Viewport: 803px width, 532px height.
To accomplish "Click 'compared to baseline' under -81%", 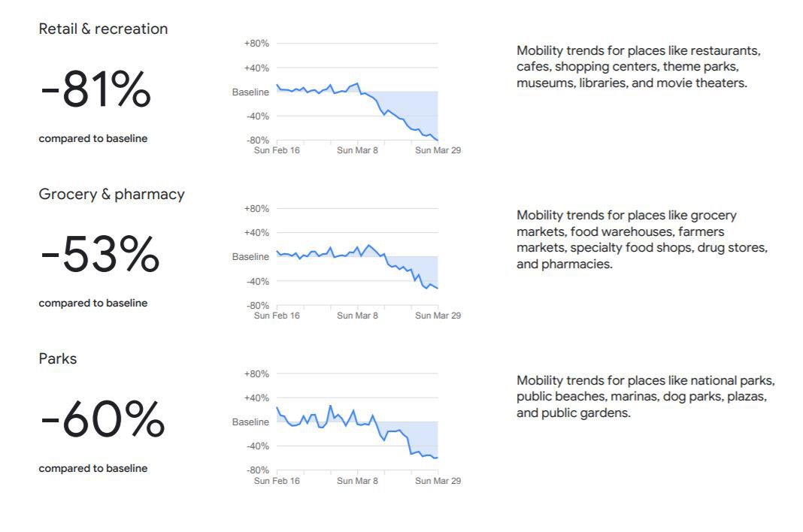I will [93, 138].
